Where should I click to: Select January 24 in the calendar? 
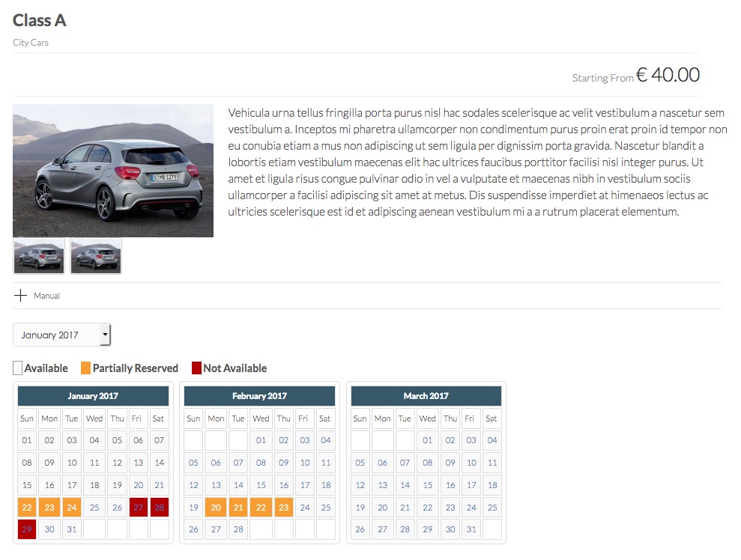coord(72,508)
